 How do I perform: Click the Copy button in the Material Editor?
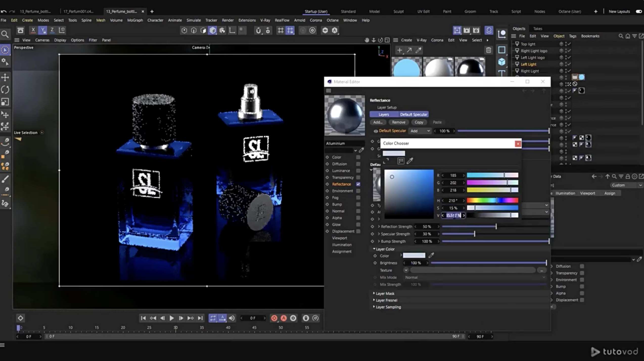click(x=419, y=122)
